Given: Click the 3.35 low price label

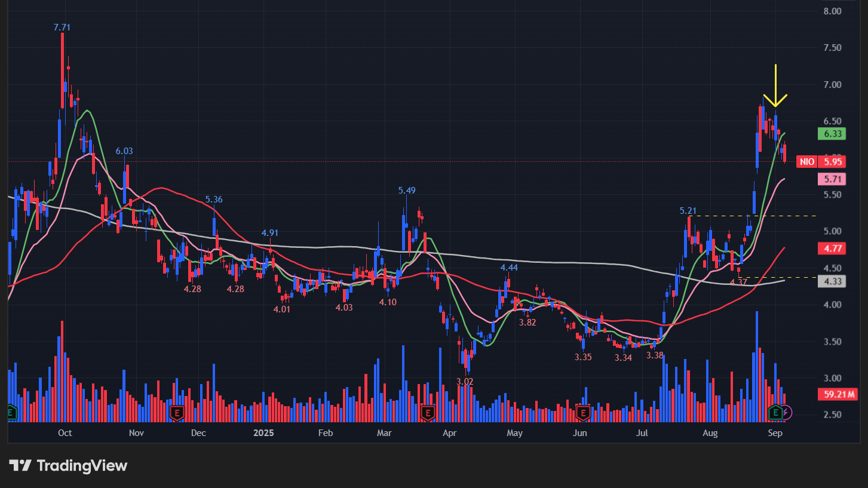Looking at the screenshot, I should click(x=583, y=357).
